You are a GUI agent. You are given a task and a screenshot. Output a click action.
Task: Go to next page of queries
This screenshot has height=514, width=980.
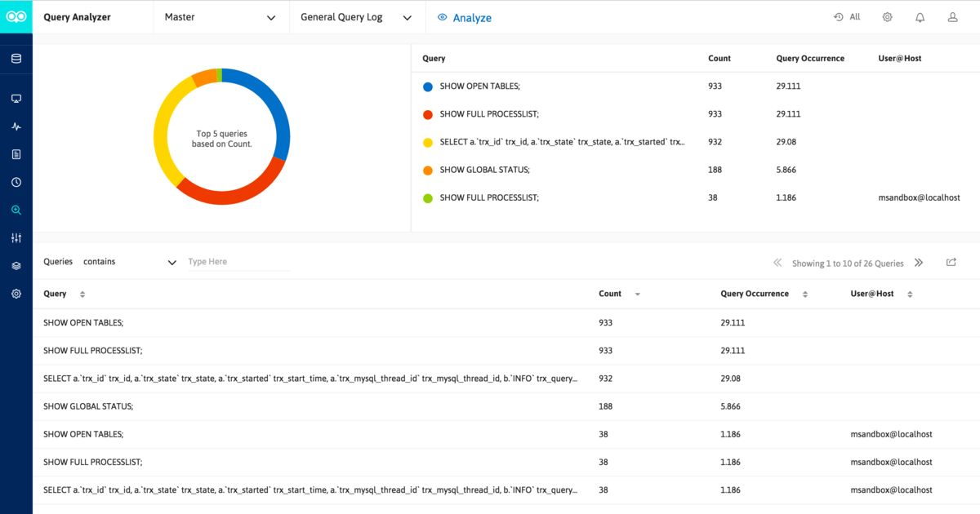tap(919, 263)
